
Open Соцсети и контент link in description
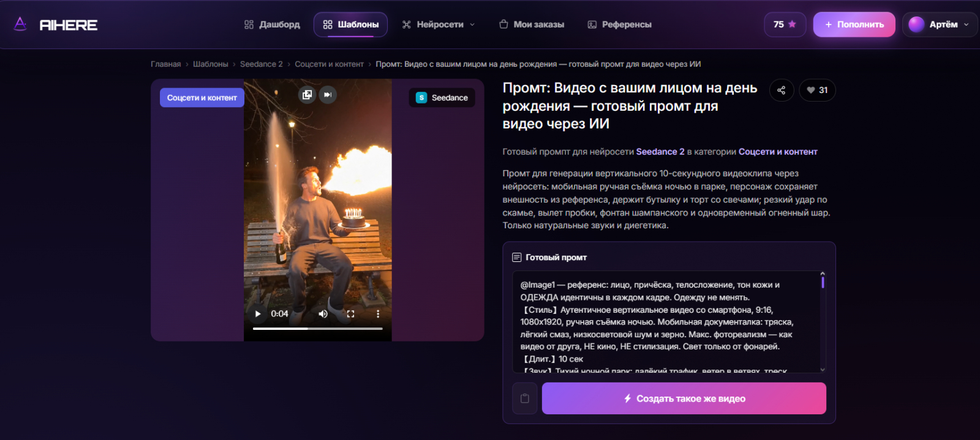tap(778, 152)
